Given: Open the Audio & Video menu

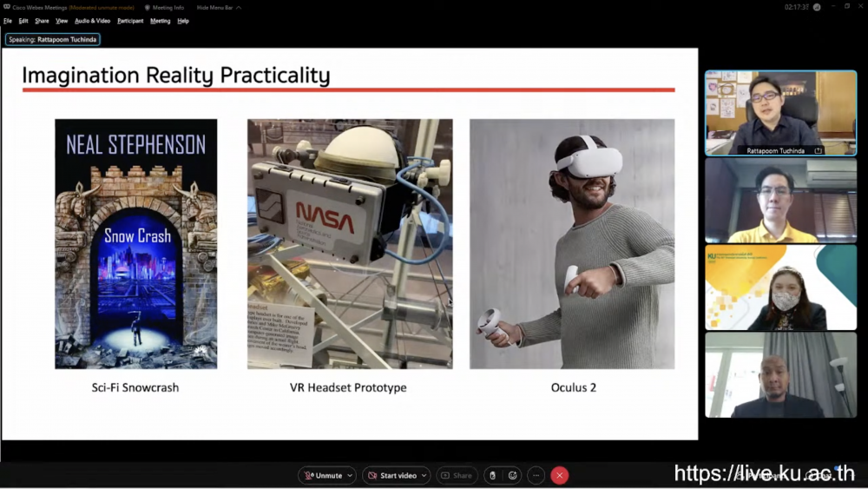Looking at the screenshot, I should [x=92, y=21].
